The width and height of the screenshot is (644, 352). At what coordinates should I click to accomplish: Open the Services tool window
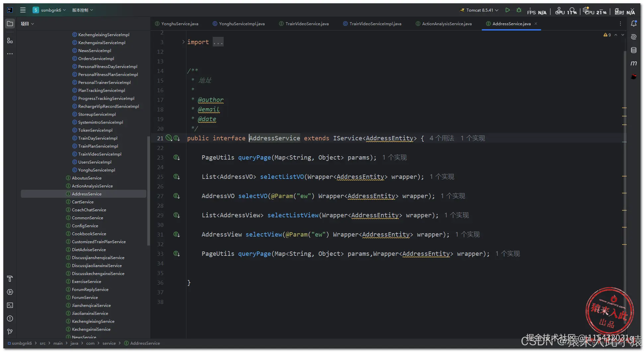pos(10,292)
